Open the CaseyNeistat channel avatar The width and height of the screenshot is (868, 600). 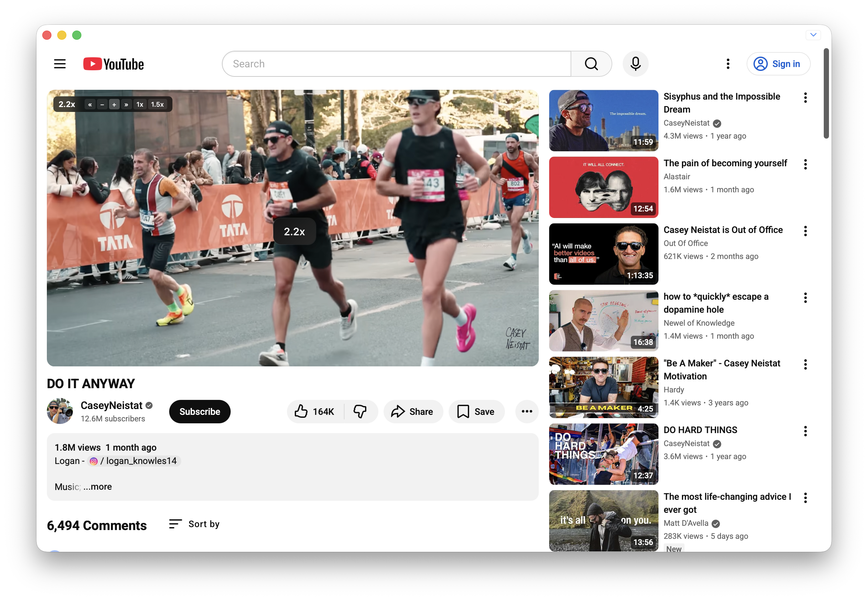[60, 411]
